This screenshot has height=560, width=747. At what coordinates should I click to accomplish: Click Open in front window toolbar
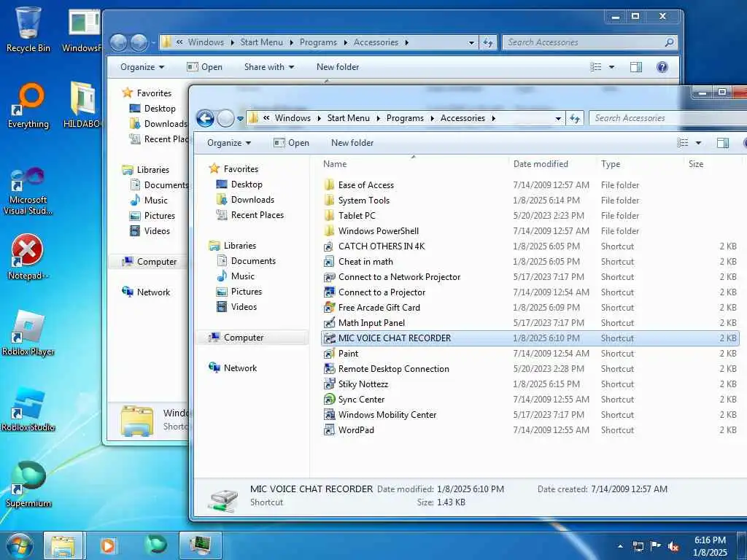[x=292, y=143]
